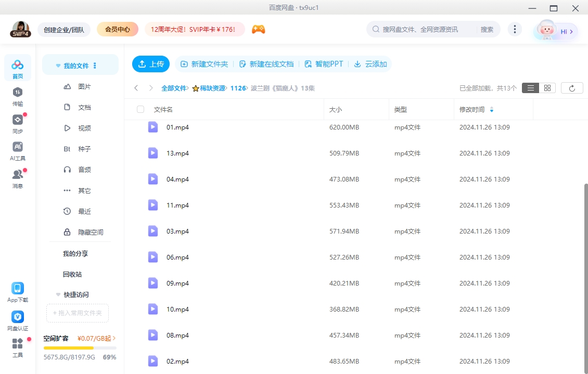Image resolution: width=588 pixels, height=374 pixels.
Task: Go to 全部文件 breadcrumb
Action: 174,88
